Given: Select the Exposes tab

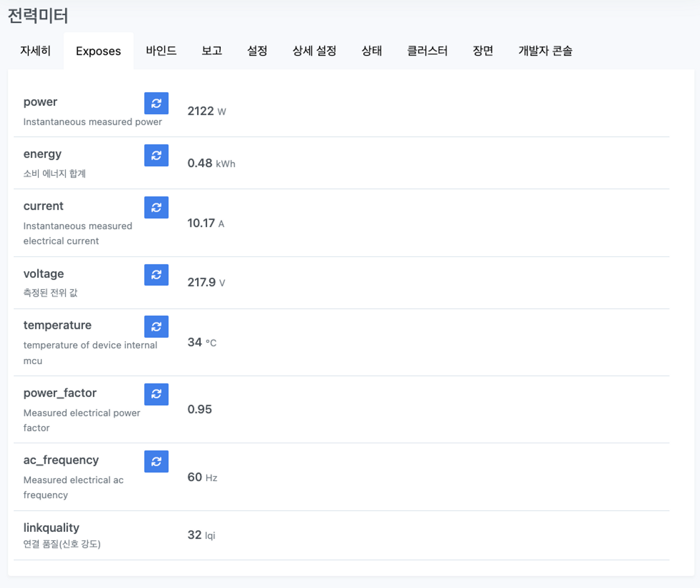Looking at the screenshot, I should (x=98, y=51).
